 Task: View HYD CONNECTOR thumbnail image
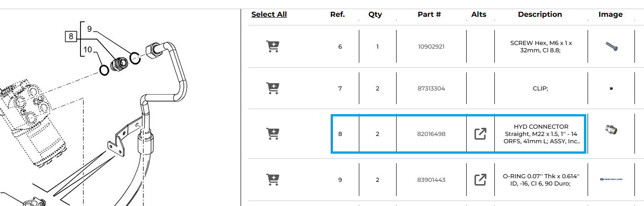tap(611, 130)
